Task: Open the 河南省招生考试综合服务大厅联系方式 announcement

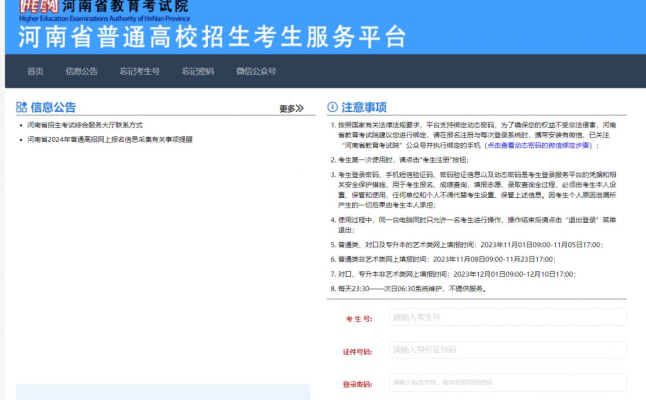Action: click(x=85, y=126)
